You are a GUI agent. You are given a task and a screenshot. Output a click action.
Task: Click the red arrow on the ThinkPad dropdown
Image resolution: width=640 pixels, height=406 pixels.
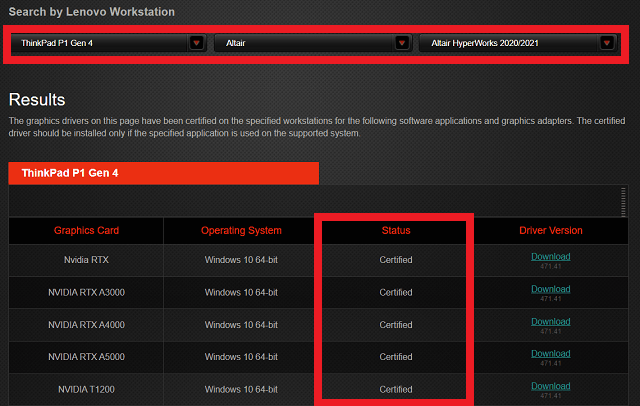196,43
